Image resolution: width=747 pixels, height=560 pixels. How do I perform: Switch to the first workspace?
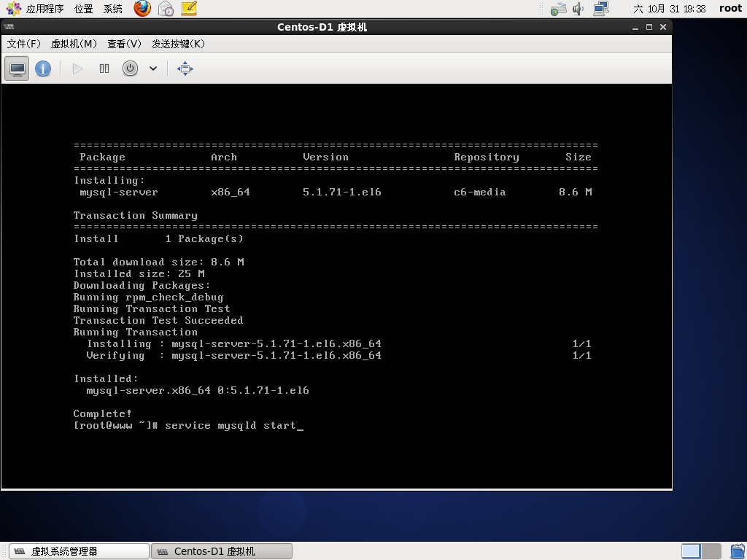pyautogui.click(x=691, y=551)
